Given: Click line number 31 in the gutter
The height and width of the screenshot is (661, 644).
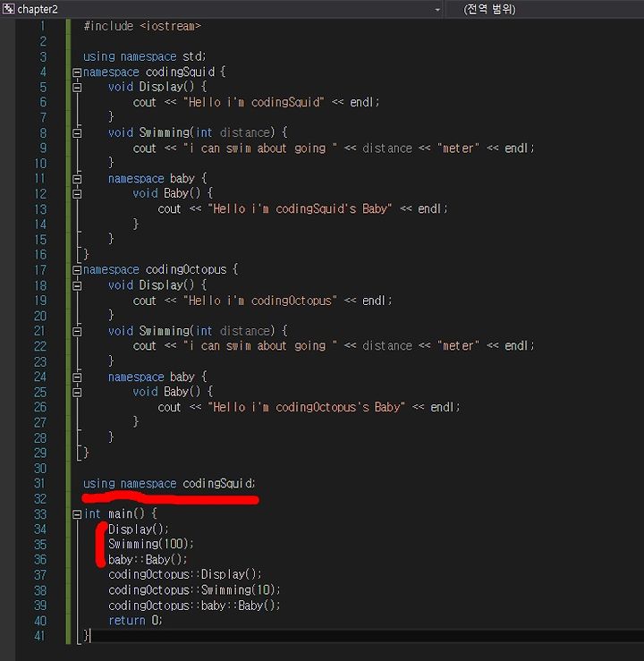Looking at the screenshot, I should point(39,484).
